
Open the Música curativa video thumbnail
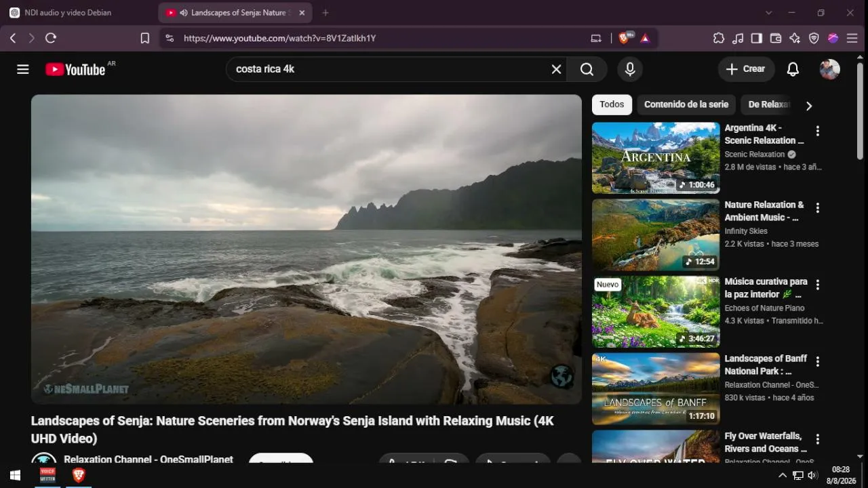click(656, 312)
